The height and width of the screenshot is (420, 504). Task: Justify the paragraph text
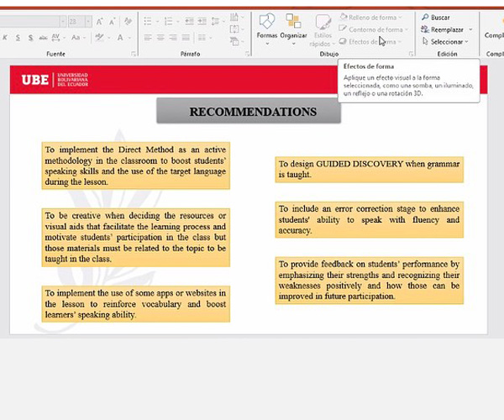[186, 38]
